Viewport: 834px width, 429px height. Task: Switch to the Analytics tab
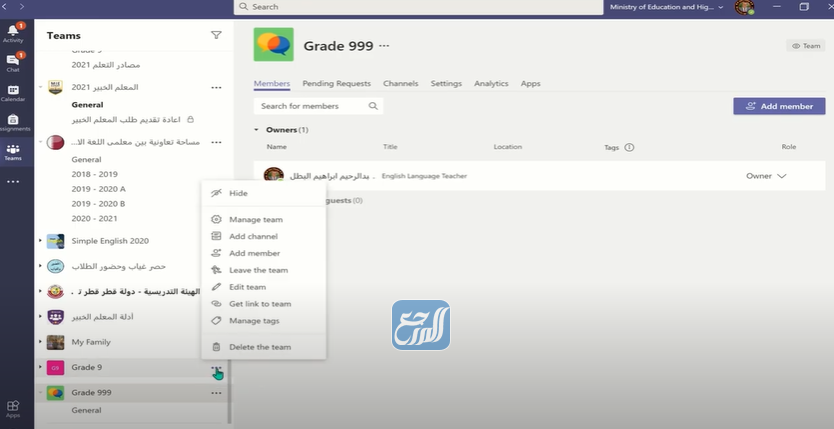tap(491, 83)
